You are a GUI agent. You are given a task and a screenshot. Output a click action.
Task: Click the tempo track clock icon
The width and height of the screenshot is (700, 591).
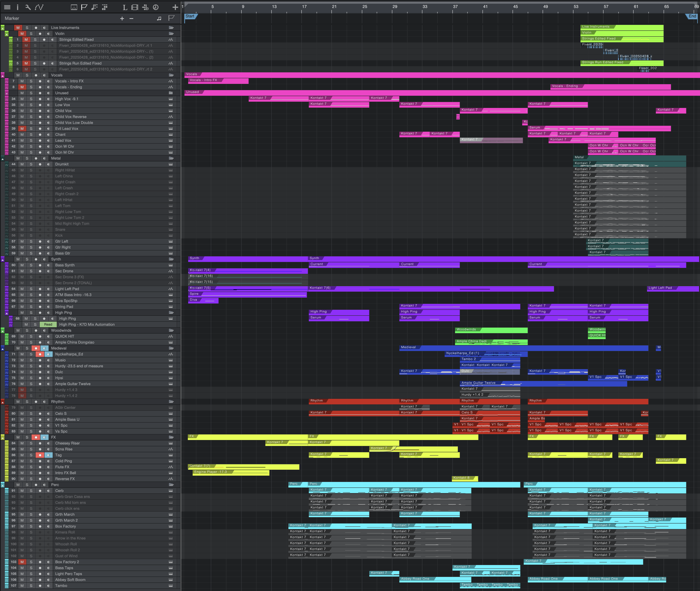pyautogui.click(x=156, y=7)
